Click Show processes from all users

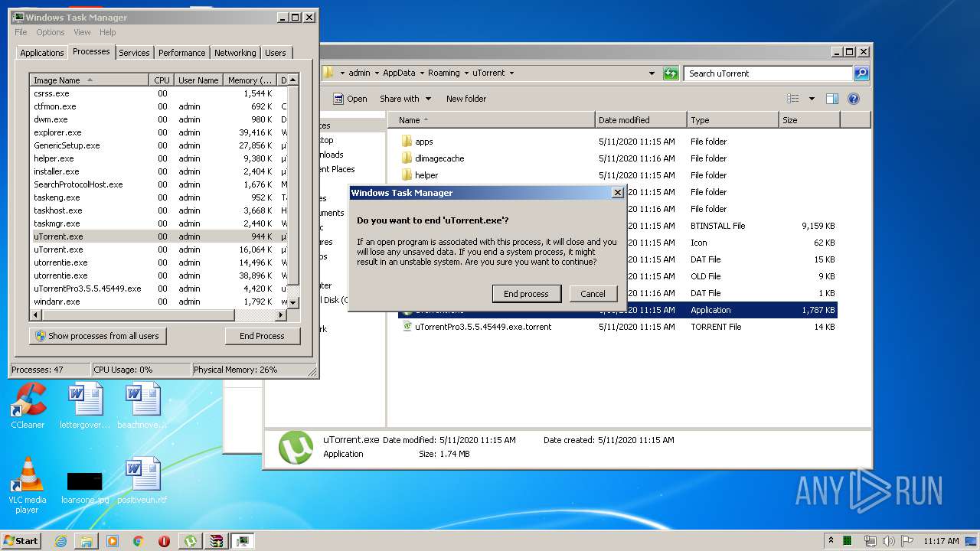click(97, 336)
